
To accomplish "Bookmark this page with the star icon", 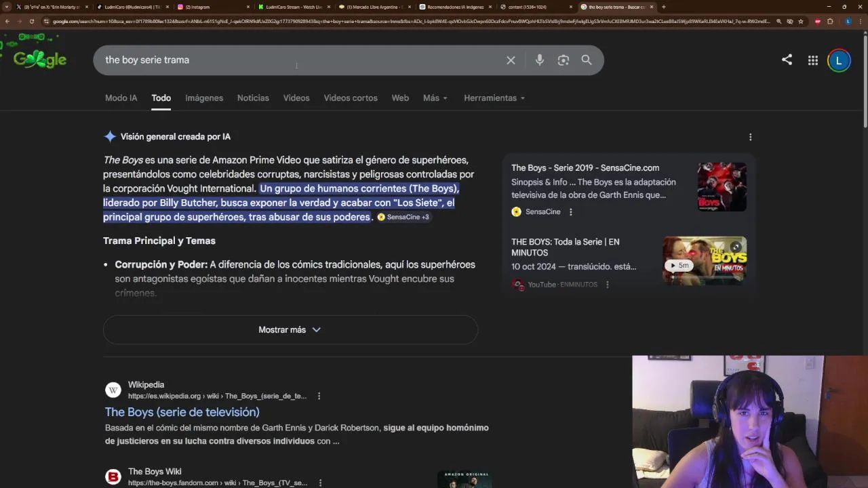I will pyautogui.click(x=801, y=22).
